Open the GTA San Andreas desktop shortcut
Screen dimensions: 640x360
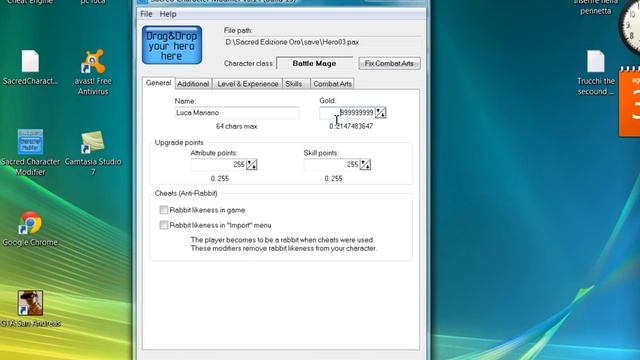point(30,309)
